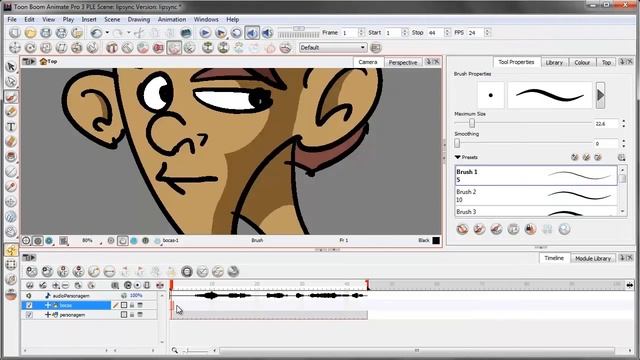Toggle the Loop playback button
The width and height of the screenshot is (640, 360).
point(236,33)
